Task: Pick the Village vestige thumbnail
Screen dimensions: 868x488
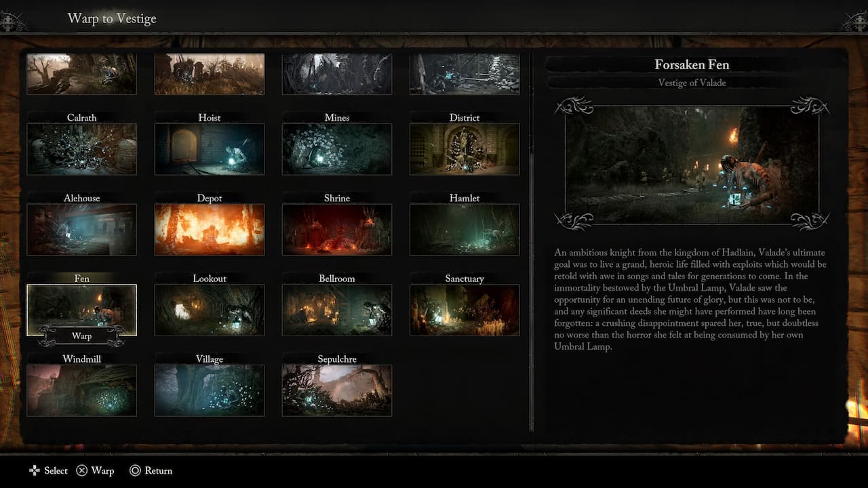Action: 210,390
